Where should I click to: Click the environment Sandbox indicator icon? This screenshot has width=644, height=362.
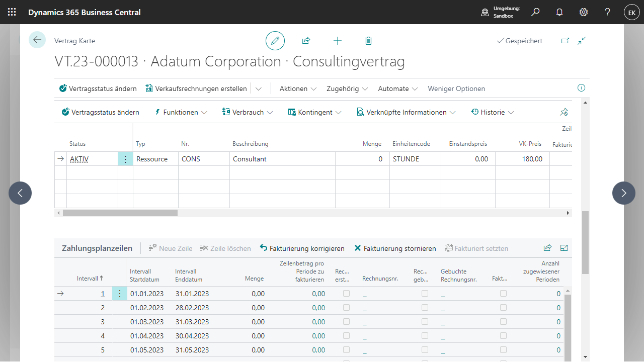pyautogui.click(x=485, y=12)
